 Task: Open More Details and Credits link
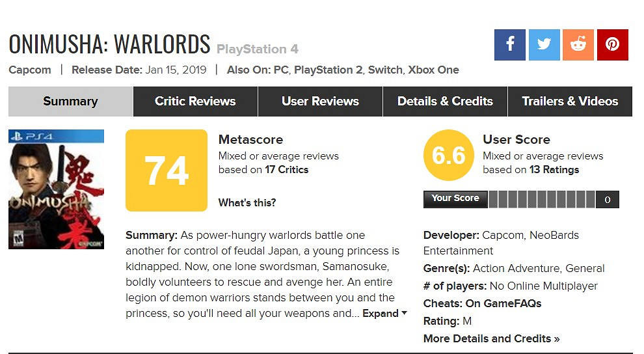[491, 338]
